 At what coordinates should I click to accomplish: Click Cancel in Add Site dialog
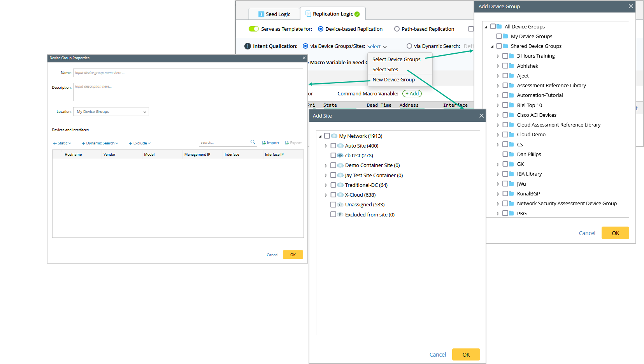click(x=438, y=355)
